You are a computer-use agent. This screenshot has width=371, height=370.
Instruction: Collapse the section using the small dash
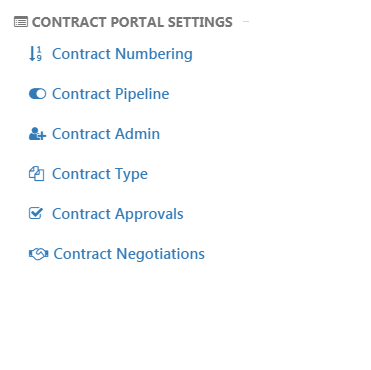click(246, 22)
